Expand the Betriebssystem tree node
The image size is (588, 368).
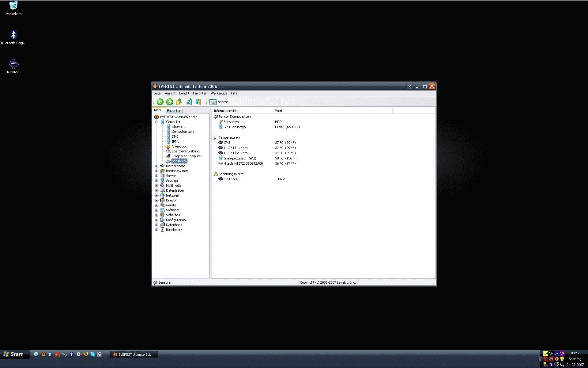pos(157,171)
